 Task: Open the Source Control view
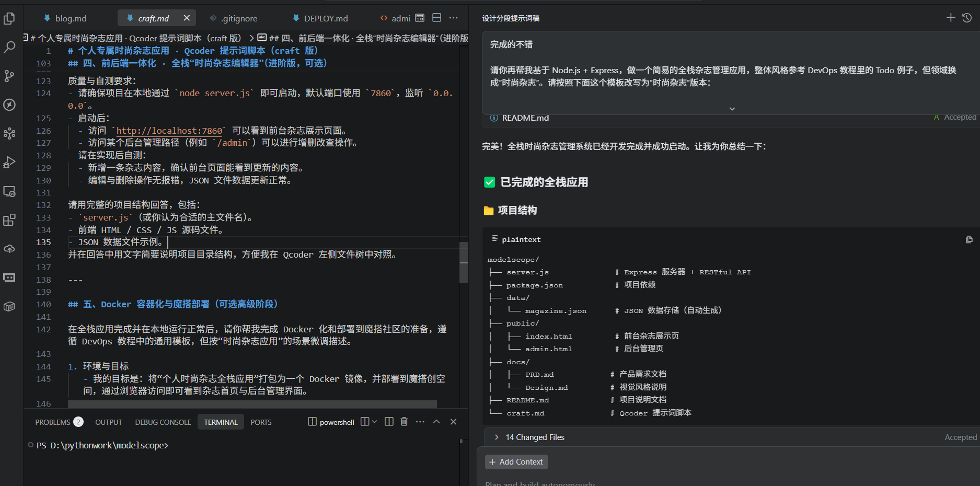click(x=9, y=76)
